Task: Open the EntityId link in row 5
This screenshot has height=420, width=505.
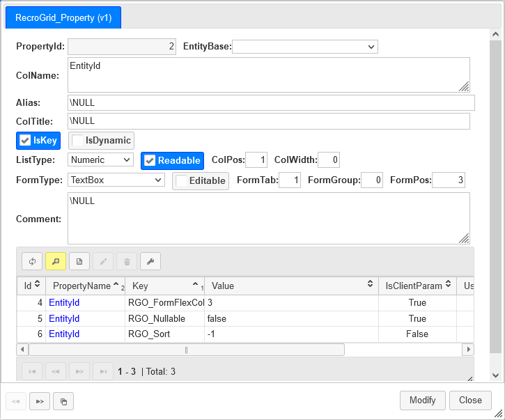Action: coord(64,318)
